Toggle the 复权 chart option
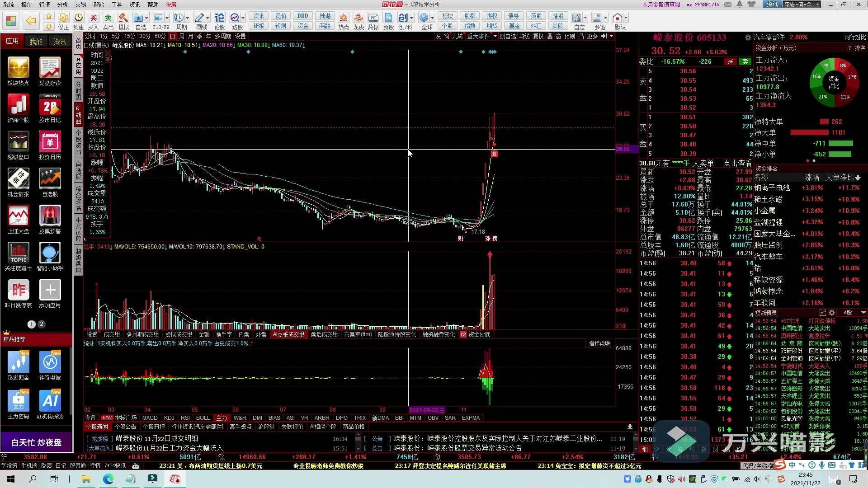 [x=538, y=36]
